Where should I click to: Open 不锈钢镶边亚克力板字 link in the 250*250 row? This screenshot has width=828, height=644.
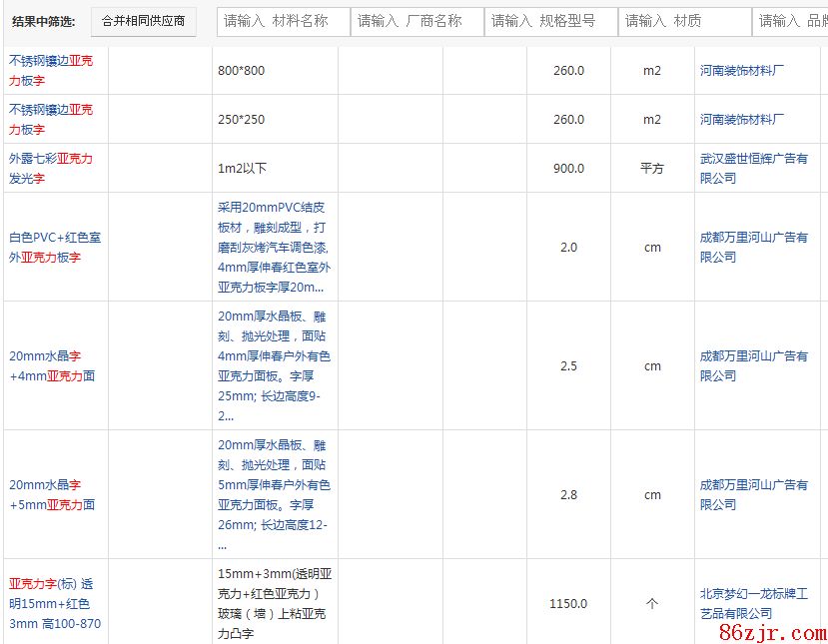[x=51, y=119]
